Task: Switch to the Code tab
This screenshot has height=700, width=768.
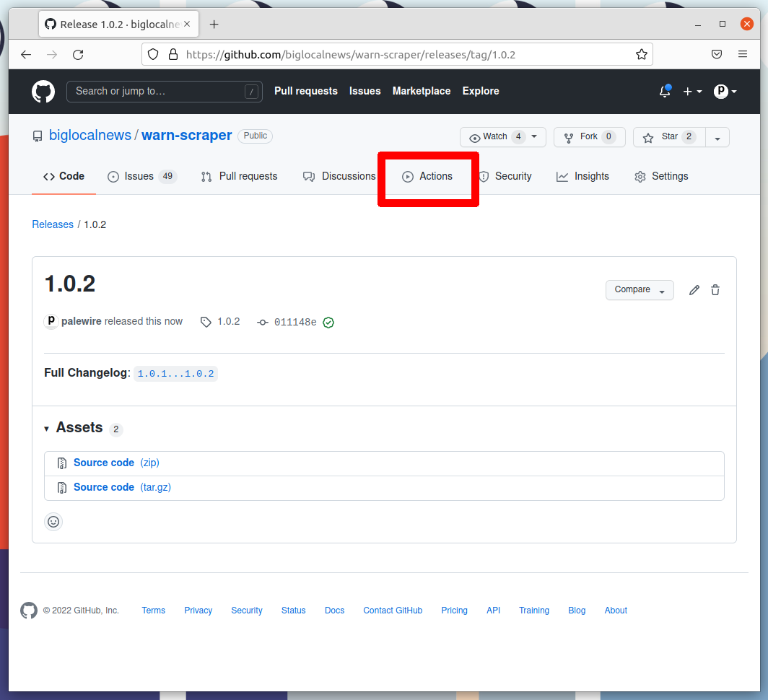Action: click(x=64, y=176)
